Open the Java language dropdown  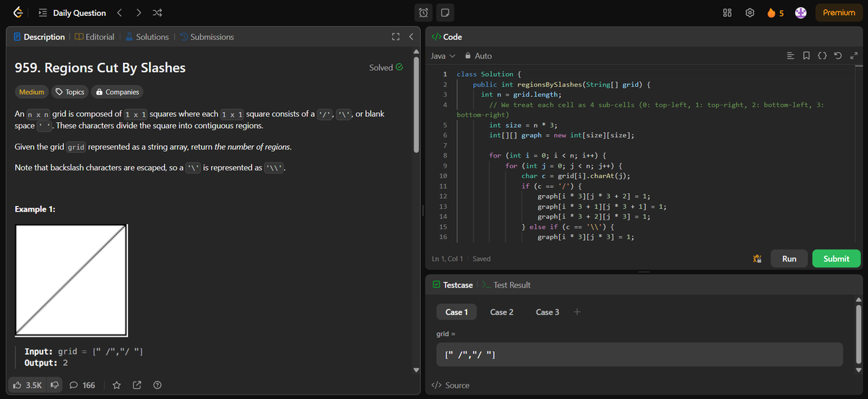click(443, 56)
